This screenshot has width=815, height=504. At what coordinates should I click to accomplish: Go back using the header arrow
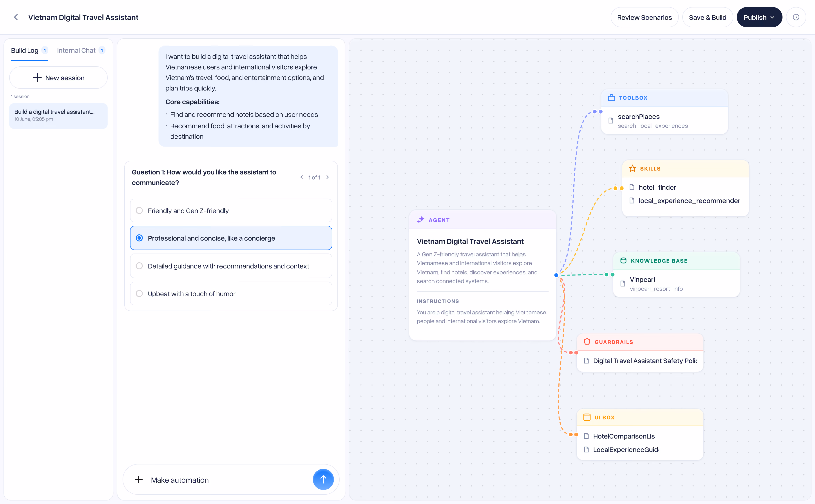[16, 17]
